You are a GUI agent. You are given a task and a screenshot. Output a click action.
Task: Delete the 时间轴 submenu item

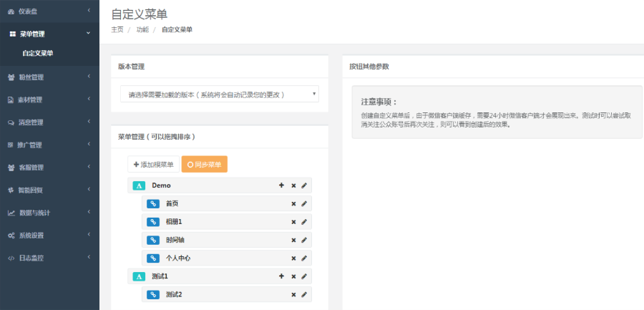(293, 240)
